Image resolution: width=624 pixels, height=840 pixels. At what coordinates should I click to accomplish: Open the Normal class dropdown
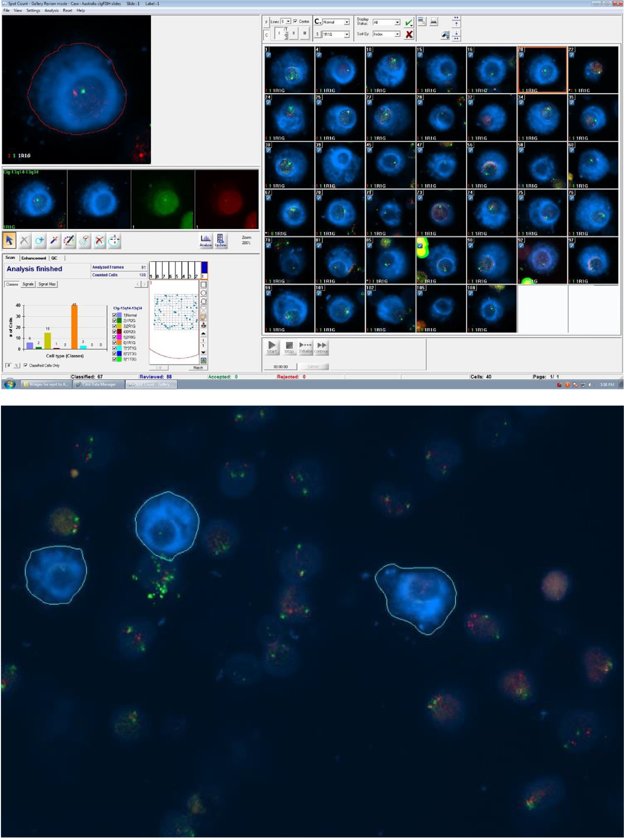347,22
